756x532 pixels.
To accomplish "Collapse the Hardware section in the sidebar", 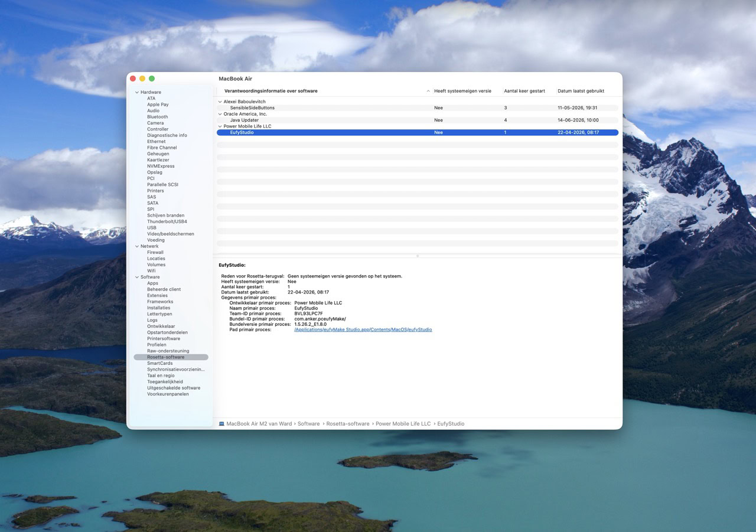I will [x=137, y=92].
